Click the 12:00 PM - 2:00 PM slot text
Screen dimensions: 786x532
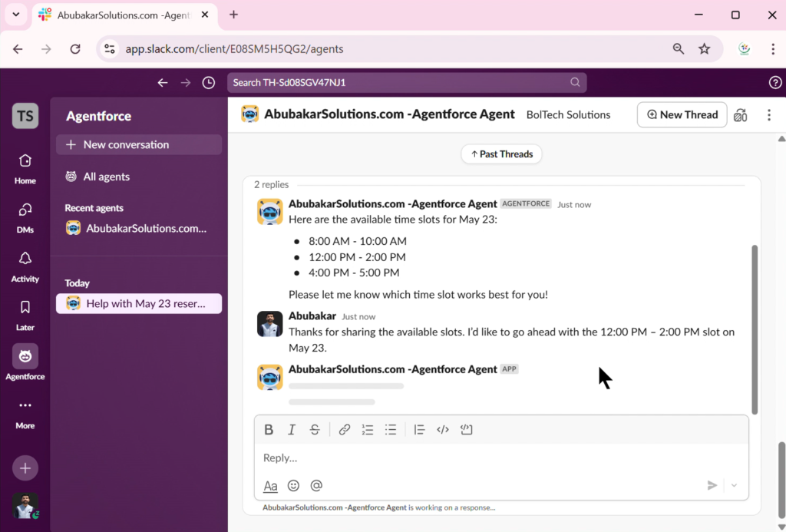pos(357,256)
